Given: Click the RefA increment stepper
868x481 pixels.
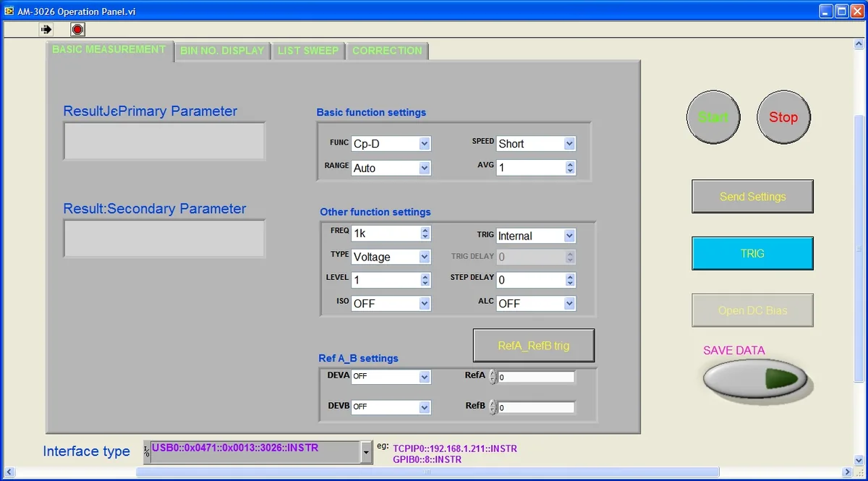Looking at the screenshot, I should pyautogui.click(x=493, y=373).
